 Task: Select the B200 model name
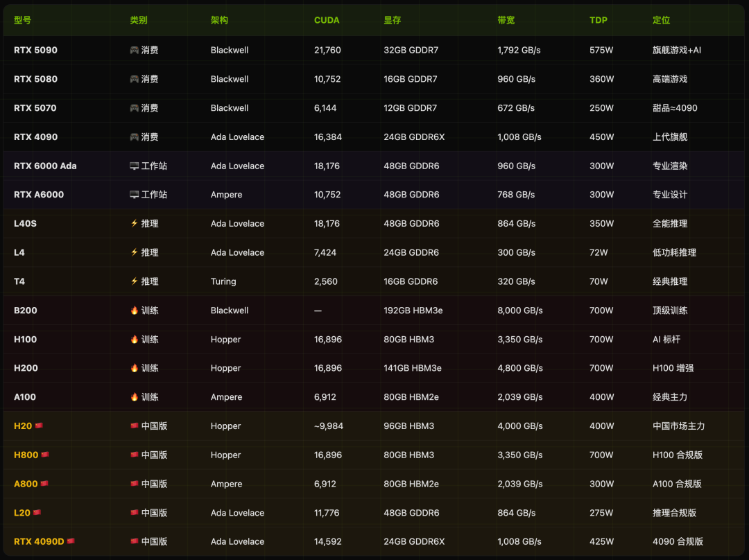point(26,310)
